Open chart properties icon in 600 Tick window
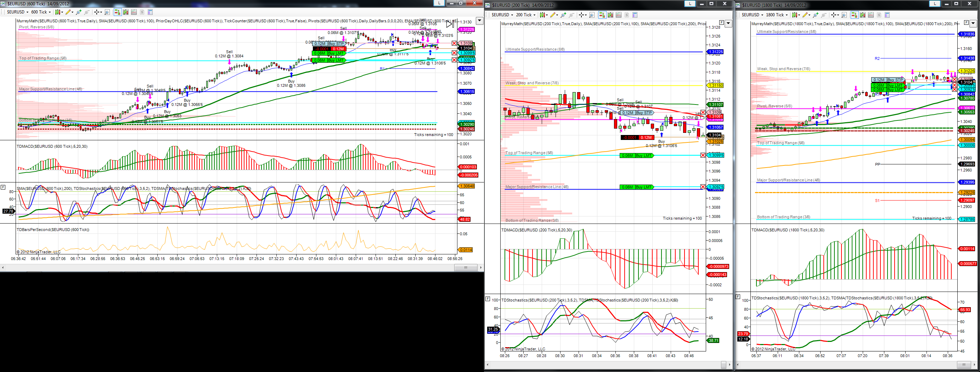The width and height of the screenshot is (980, 372). [x=151, y=12]
